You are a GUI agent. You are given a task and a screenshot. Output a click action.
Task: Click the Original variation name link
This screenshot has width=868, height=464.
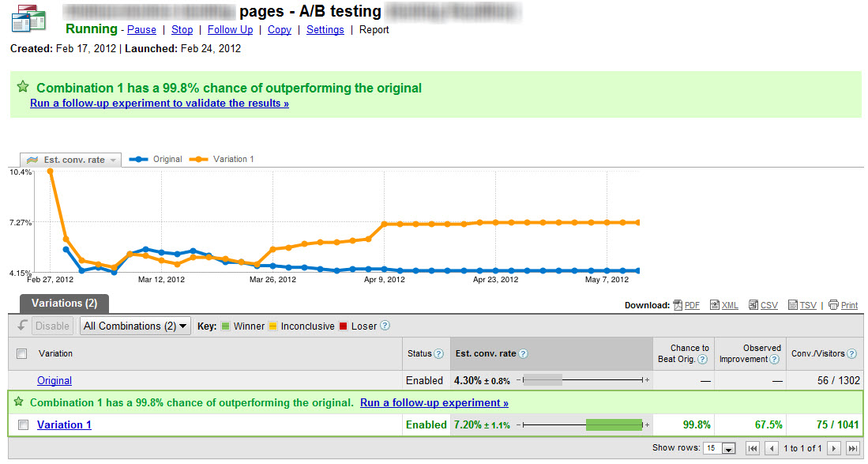click(x=54, y=381)
